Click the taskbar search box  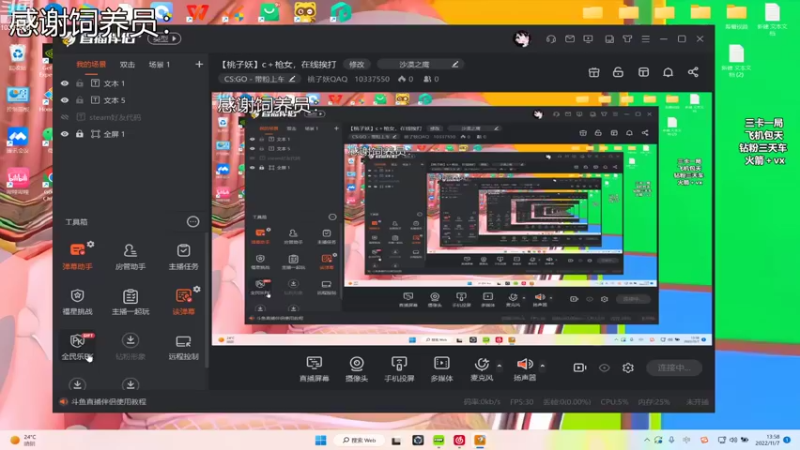(360, 440)
